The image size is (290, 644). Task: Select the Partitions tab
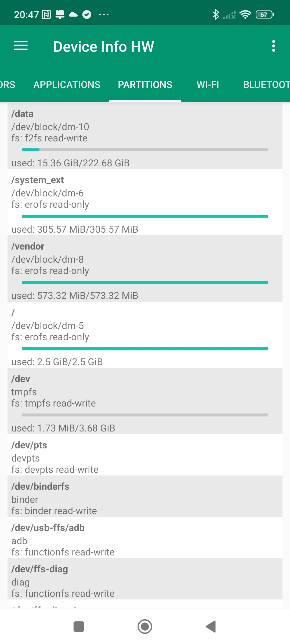click(x=145, y=85)
